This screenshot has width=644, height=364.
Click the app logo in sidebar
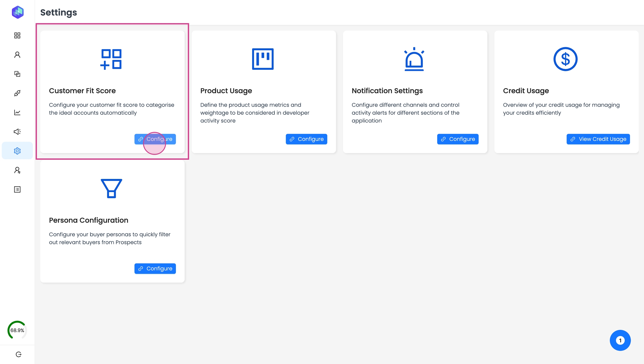[x=18, y=12]
